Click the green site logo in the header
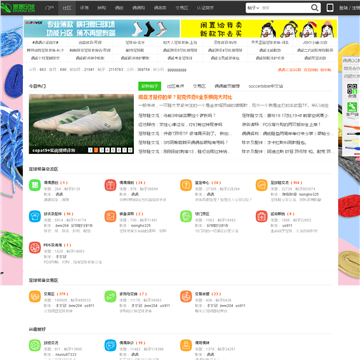 (x=19, y=8)
